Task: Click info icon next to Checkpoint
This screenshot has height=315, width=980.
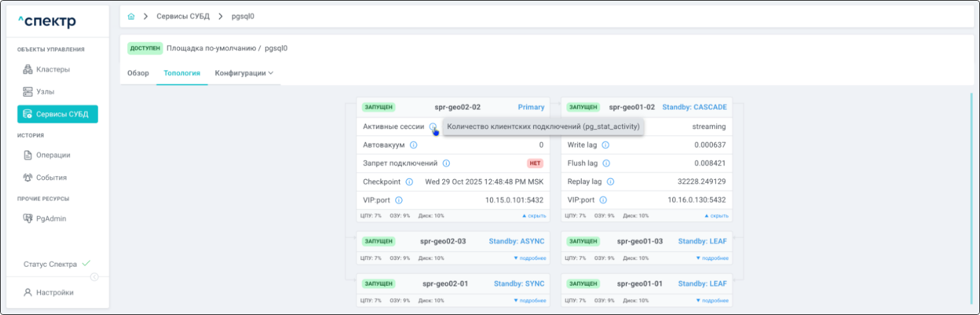Action: (x=409, y=182)
